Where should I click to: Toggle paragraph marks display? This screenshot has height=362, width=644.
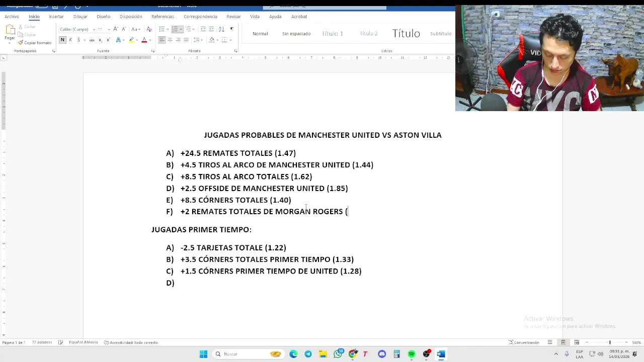[231, 29]
